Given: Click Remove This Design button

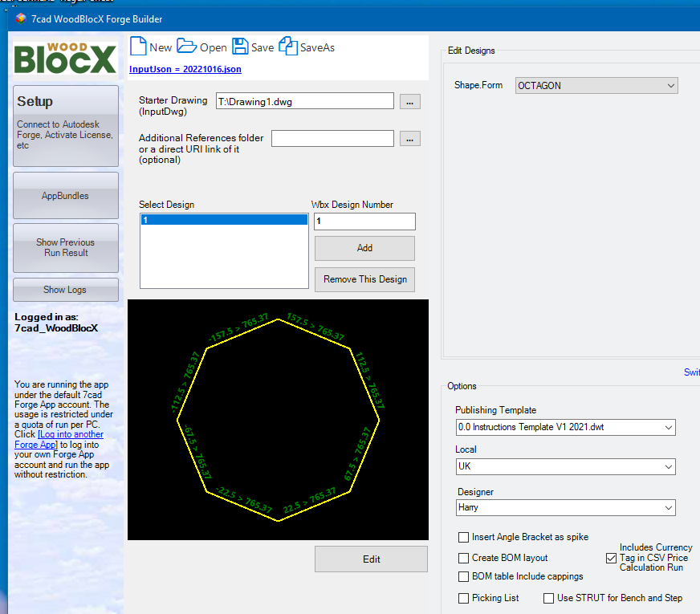Looking at the screenshot, I should tap(364, 279).
